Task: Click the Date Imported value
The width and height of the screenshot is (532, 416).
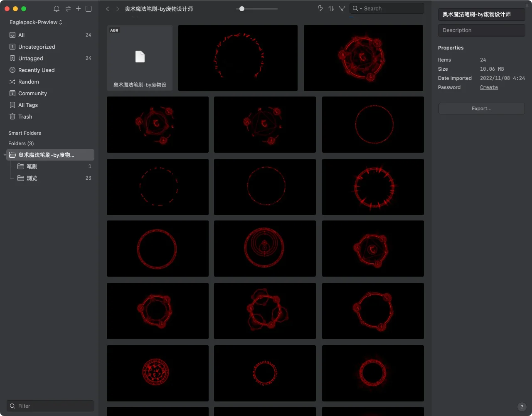Action: 502,78
